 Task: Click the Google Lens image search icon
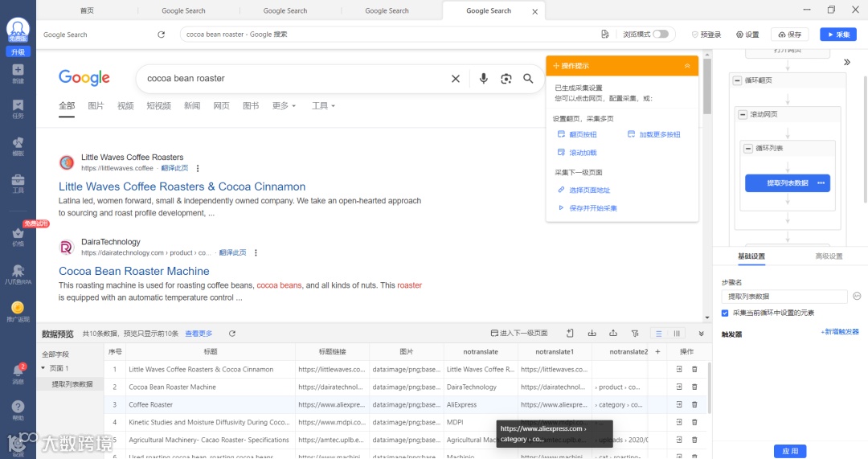[506, 79]
